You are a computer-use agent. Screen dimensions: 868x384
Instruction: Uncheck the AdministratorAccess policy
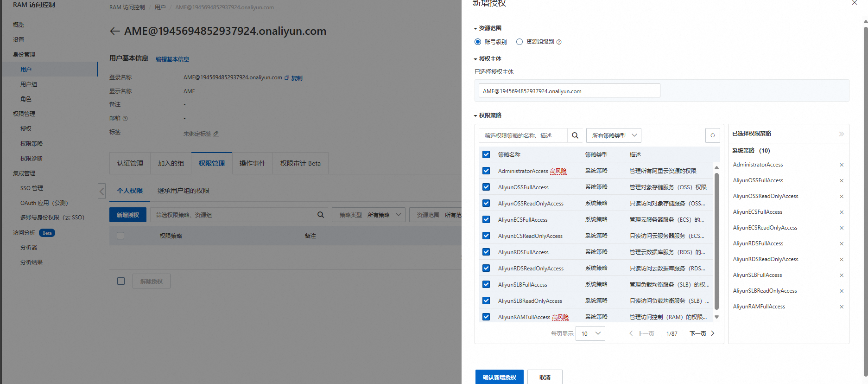486,171
